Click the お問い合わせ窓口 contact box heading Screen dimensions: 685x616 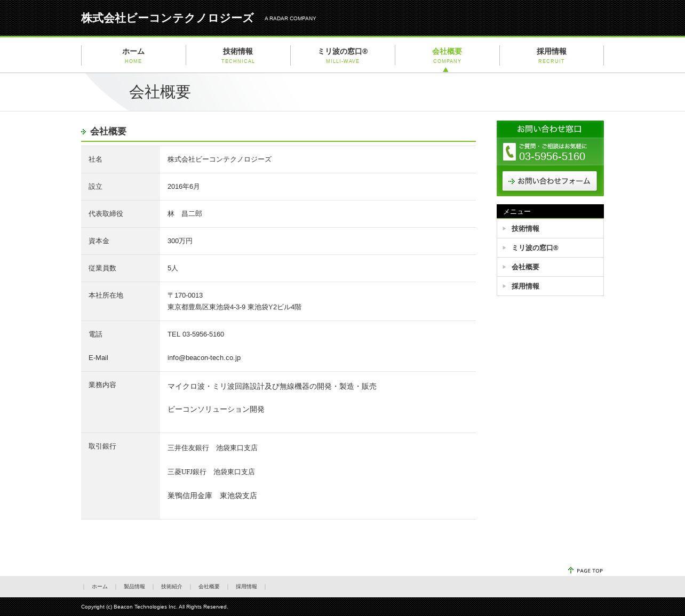[x=549, y=129]
